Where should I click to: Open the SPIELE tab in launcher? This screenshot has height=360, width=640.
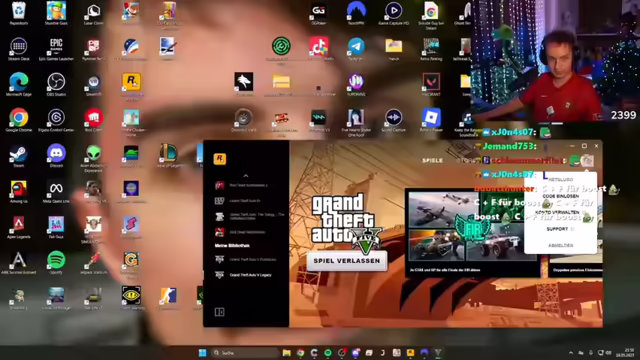(x=432, y=161)
